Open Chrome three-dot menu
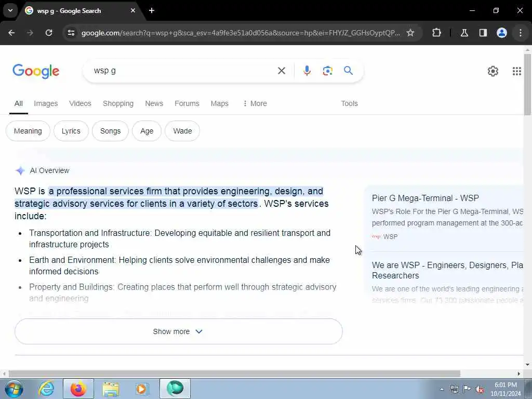 point(521,33)
